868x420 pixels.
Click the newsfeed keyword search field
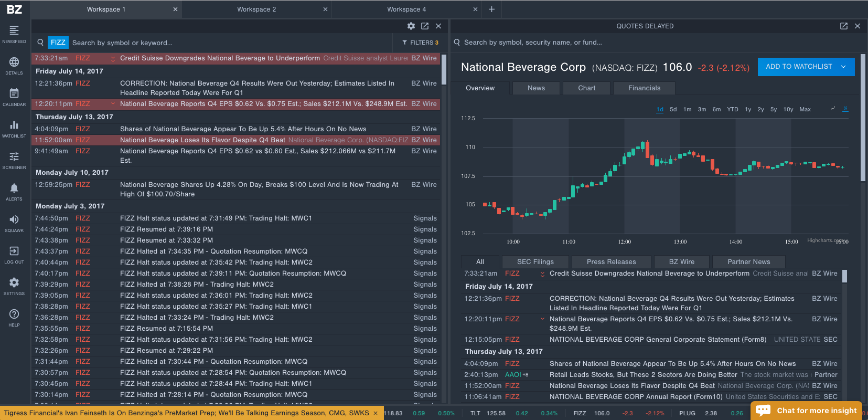pyautogui.click(x=231, y=43)
